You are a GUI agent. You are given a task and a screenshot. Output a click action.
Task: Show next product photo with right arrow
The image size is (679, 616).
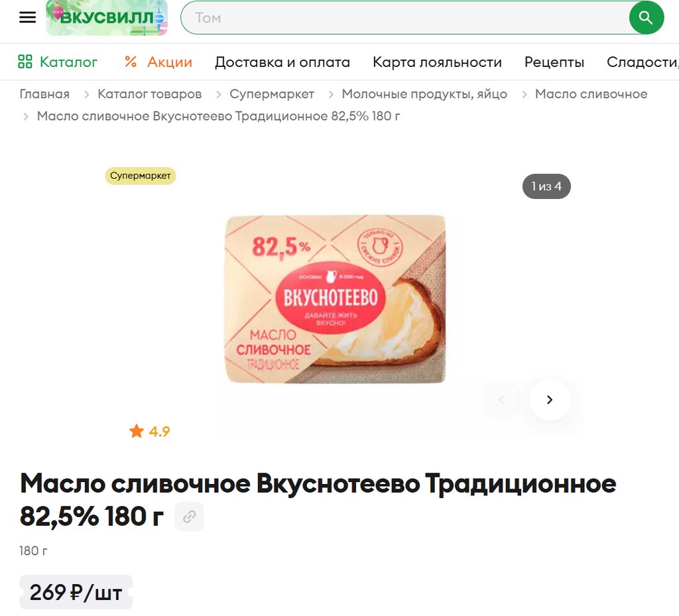(550, 400)
